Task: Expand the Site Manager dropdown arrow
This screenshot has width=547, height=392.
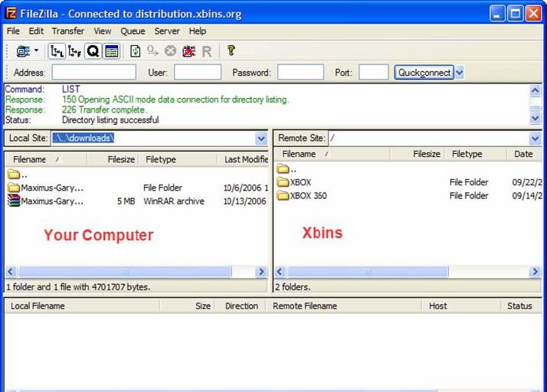Action: (36, 51)
